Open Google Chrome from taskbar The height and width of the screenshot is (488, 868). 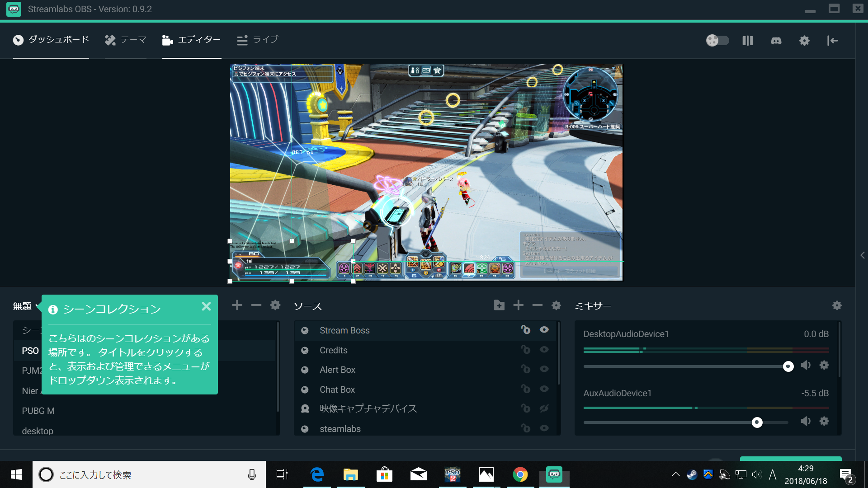pyautogui.click(x=520, y=474)
